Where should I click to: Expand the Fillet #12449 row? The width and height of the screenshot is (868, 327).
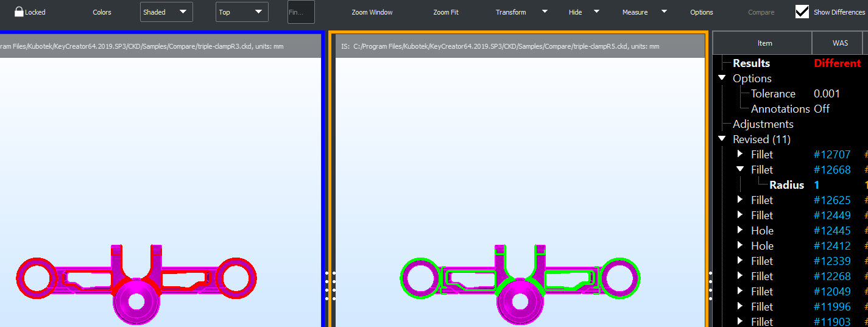click(x=740, y=215)
